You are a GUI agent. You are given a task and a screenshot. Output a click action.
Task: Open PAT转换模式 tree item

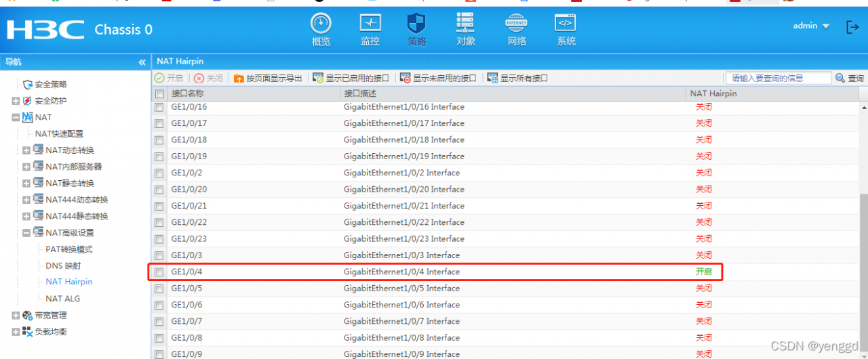(69, 249)
